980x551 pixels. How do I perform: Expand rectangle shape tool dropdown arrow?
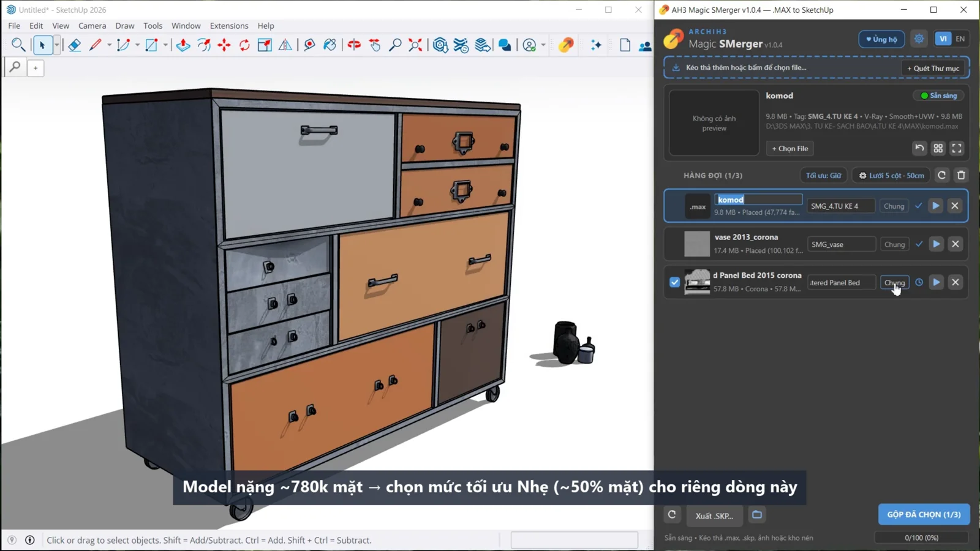click(x=165, y=45)
